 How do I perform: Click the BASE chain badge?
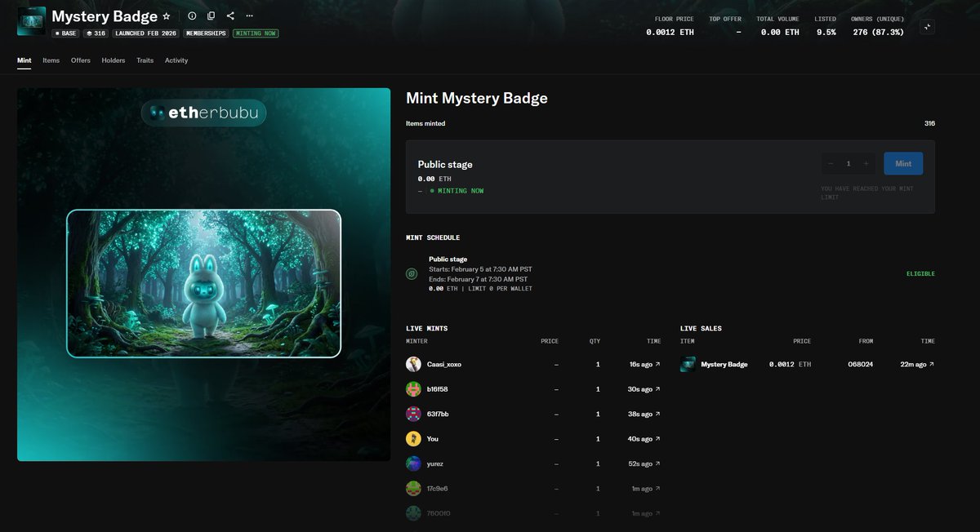point(65,33)
